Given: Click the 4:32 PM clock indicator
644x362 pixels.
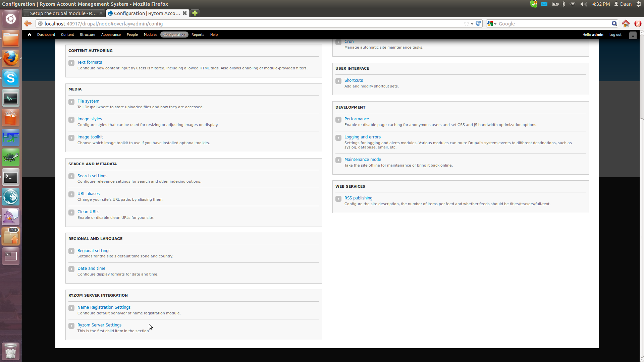Looking at the screenshot, I should 601,4.
